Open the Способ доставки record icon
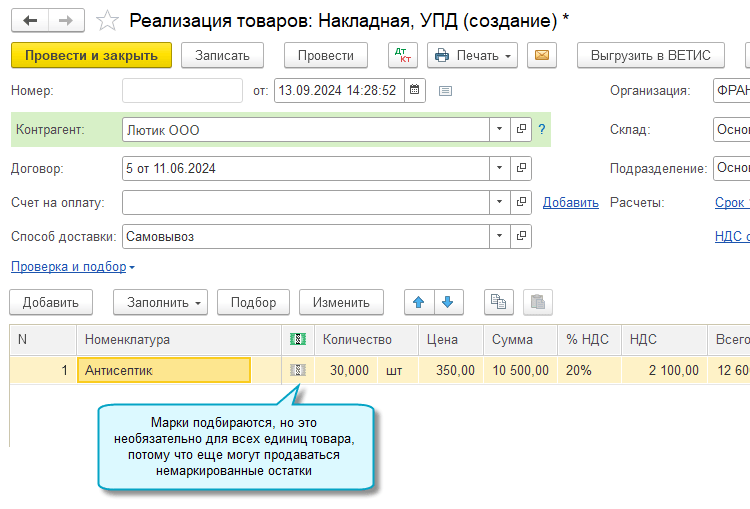The image size is (750, 509). click(x=521, y=236)
